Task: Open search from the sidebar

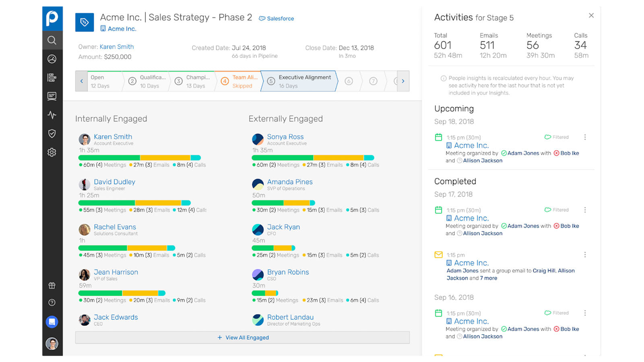Action: (52, 40)
